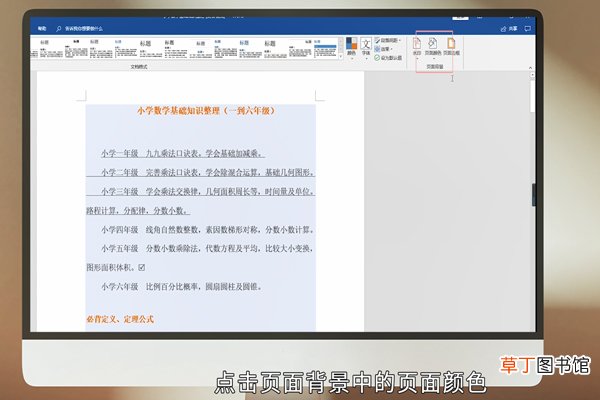Click Set as Default (设为默认值)
This screenshot has width=600, height=400.
tap(388, 58)
